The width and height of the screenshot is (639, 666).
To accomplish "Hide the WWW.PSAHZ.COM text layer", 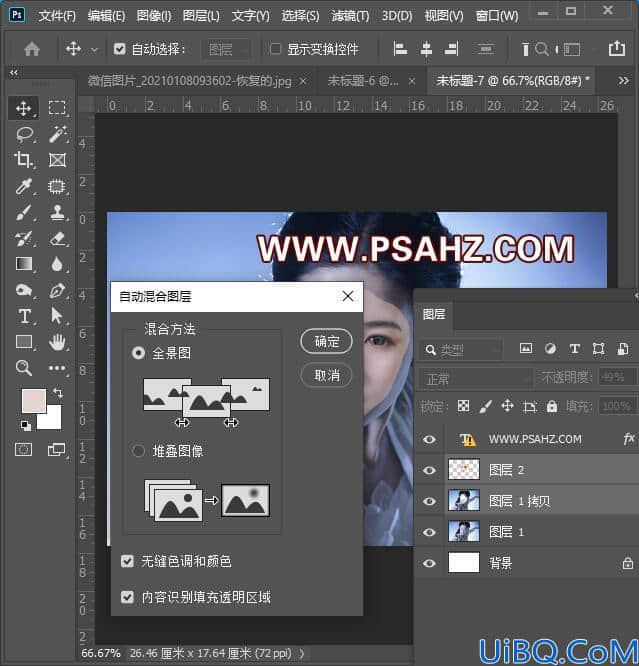I will coord(429,439).
